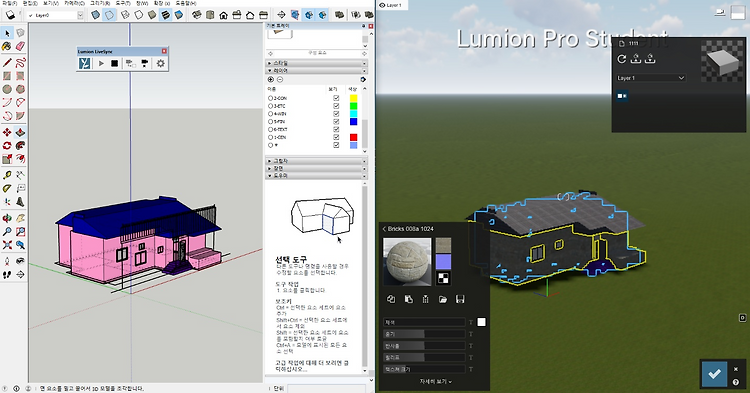Open the Layer0 dropdown in the toolbar
The width and height of the screenshot is (750, 393).
tap(80, 15)
